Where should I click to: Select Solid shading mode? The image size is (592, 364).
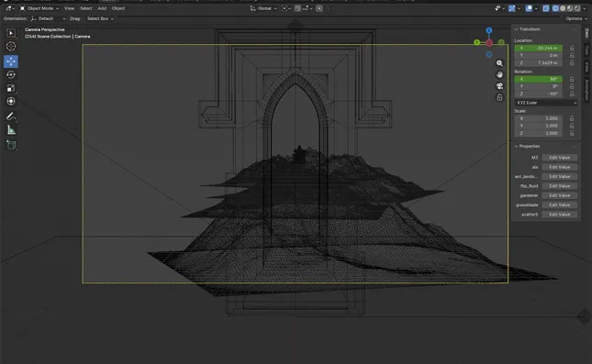pos(563,8)
